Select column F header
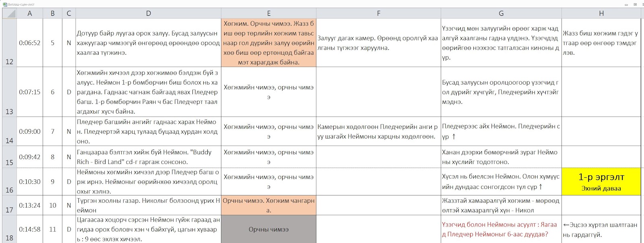 (x=378, y=13)
